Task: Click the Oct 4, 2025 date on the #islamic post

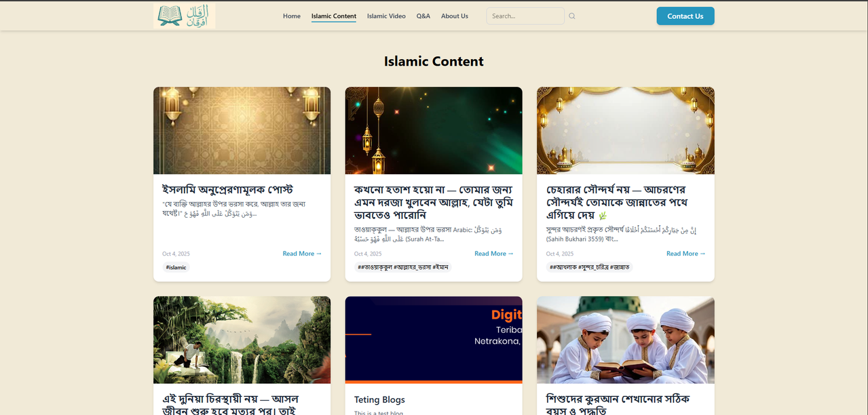Action: tap(176, 254)
